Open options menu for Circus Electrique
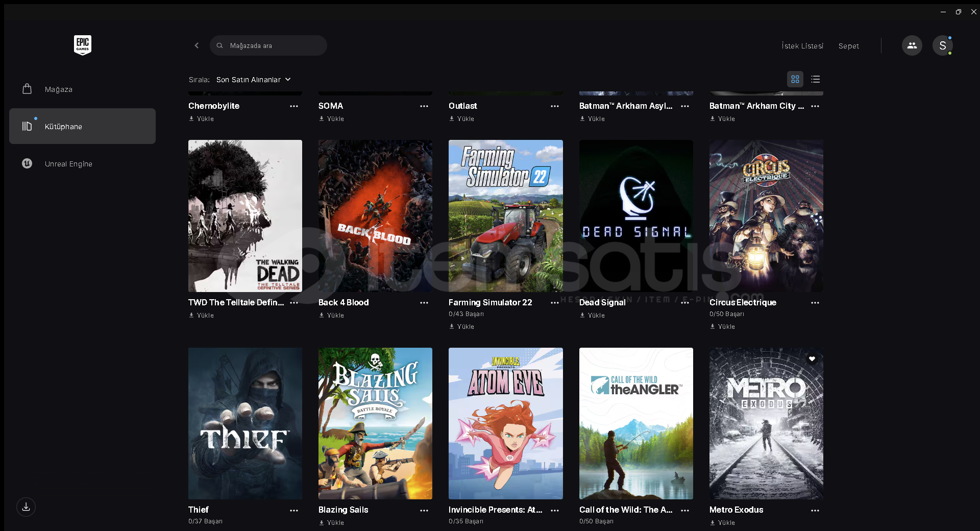980x531 pixels. click(x=815, y=303)
